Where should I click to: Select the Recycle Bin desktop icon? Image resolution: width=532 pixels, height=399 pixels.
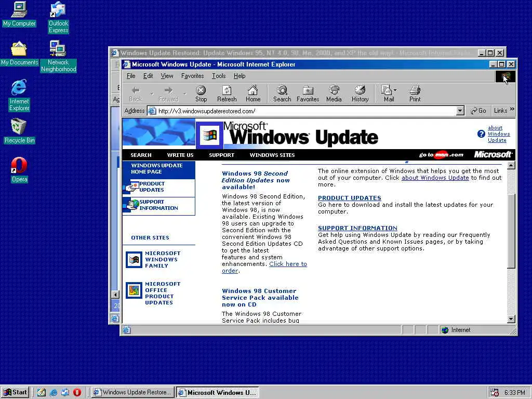click(19, 131)
